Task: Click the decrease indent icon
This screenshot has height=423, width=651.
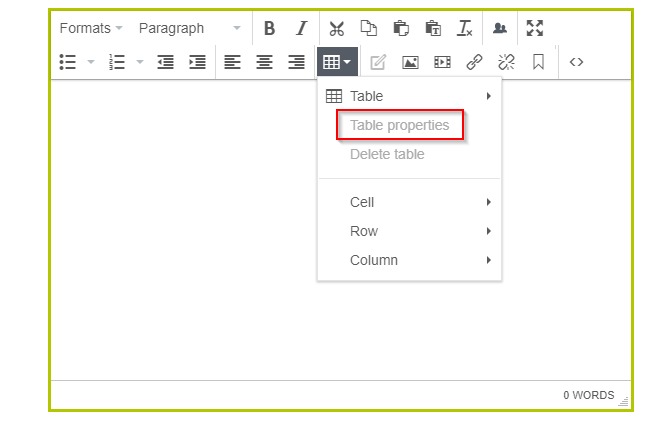Action: (x=165, y=62)
